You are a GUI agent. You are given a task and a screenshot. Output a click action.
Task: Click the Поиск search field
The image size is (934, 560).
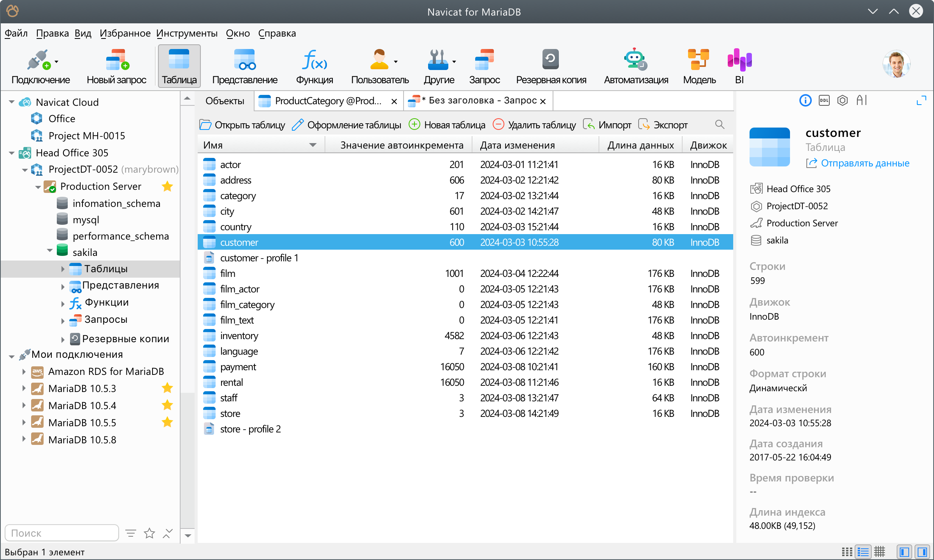pos(61,533)
